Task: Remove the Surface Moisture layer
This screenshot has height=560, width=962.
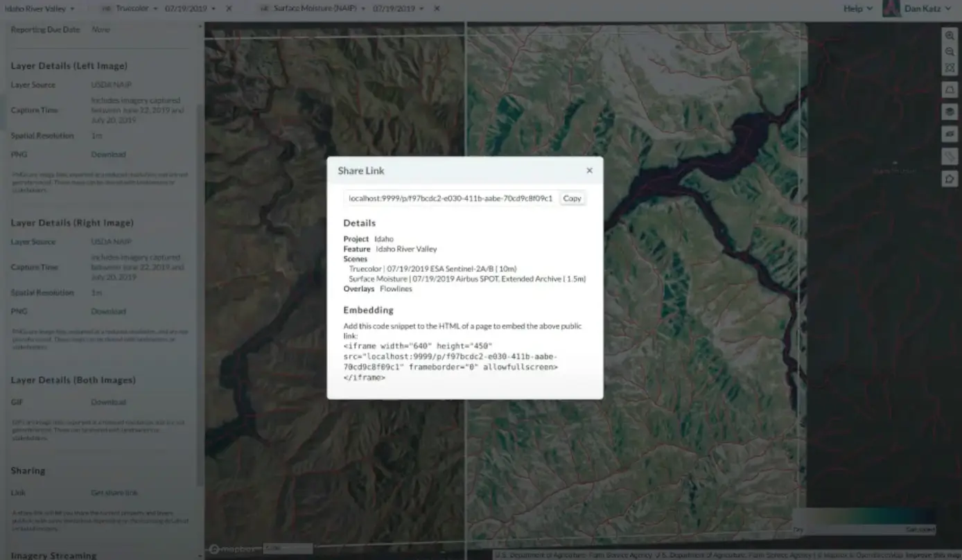Action: (x=437, y=9)
